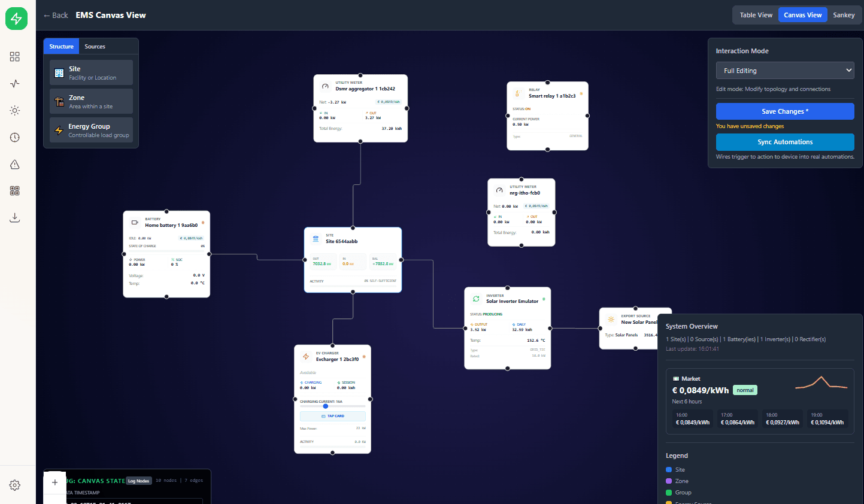
Task: Open the settings gear at sidebar bottom
Action: point(14,485)
